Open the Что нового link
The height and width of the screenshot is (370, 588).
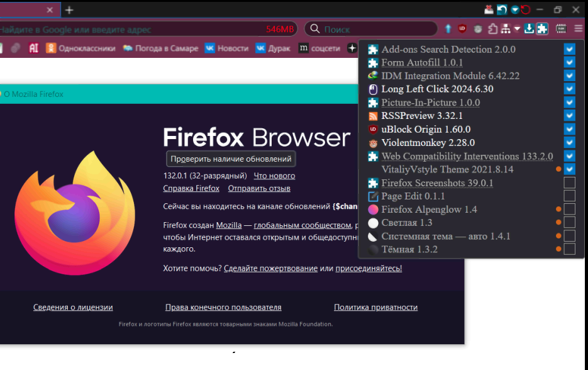point(274,176)
